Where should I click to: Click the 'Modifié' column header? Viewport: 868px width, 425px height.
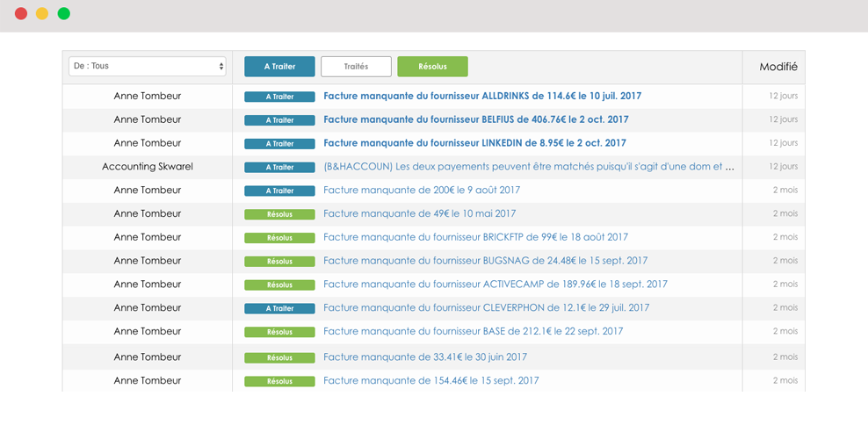pos(778,67)
